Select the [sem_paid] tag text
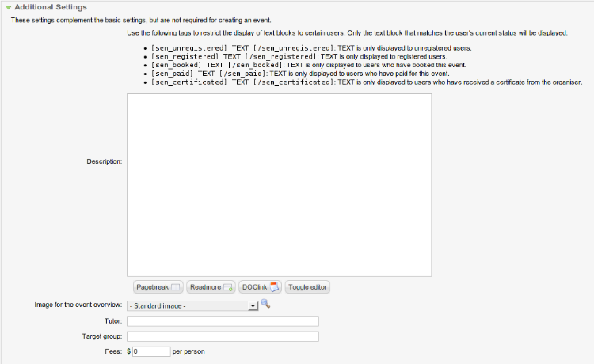594x364 pixels. [x=172, y=74]
